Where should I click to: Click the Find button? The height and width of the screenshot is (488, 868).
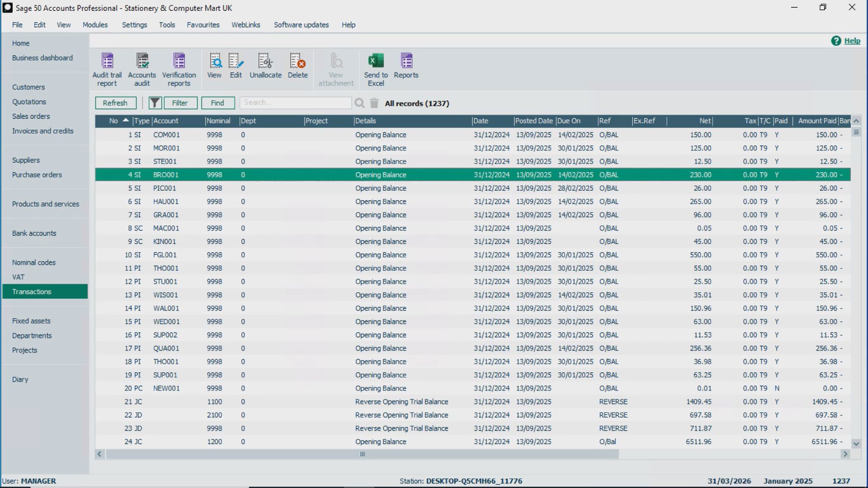[x=217, y=103]
